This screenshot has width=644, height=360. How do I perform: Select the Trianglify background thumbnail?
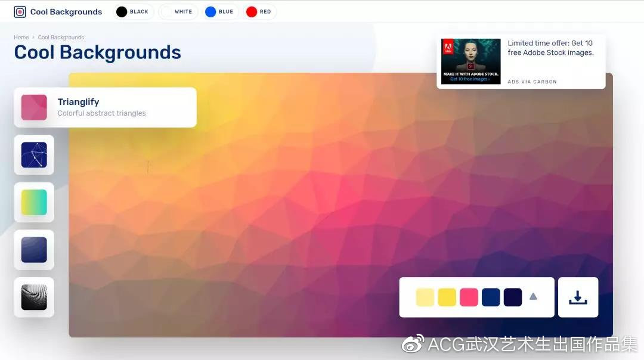pos(34,107)
